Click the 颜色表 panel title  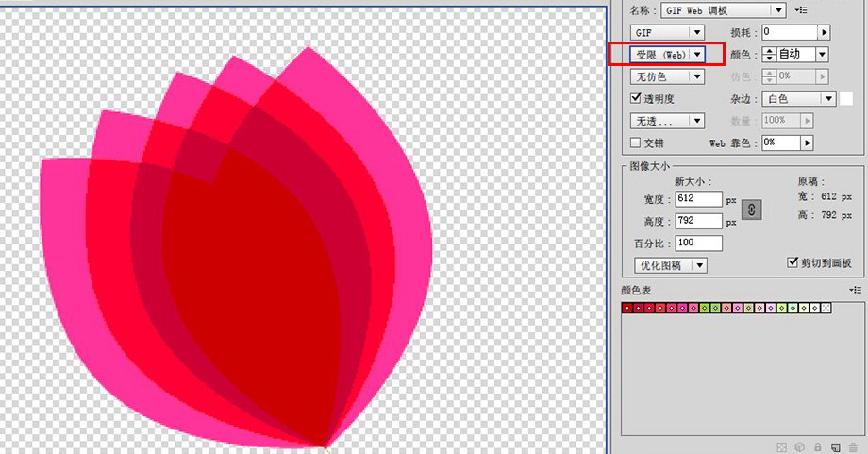coord(636,290)
